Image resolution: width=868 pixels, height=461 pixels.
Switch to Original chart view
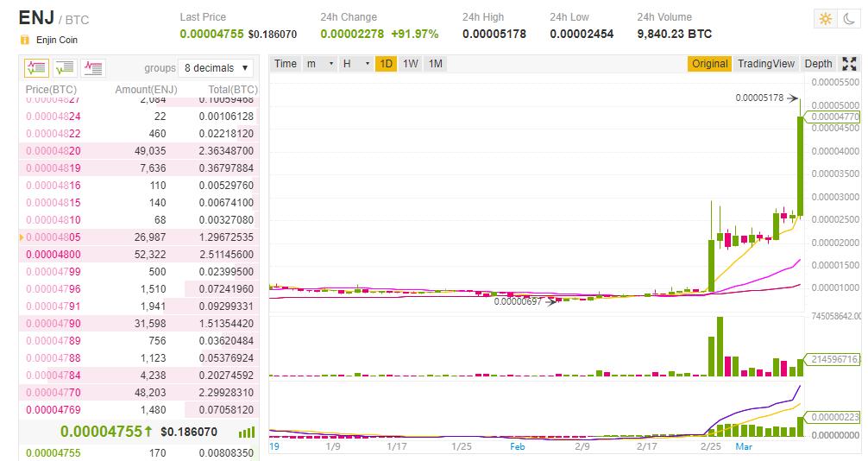710,64
